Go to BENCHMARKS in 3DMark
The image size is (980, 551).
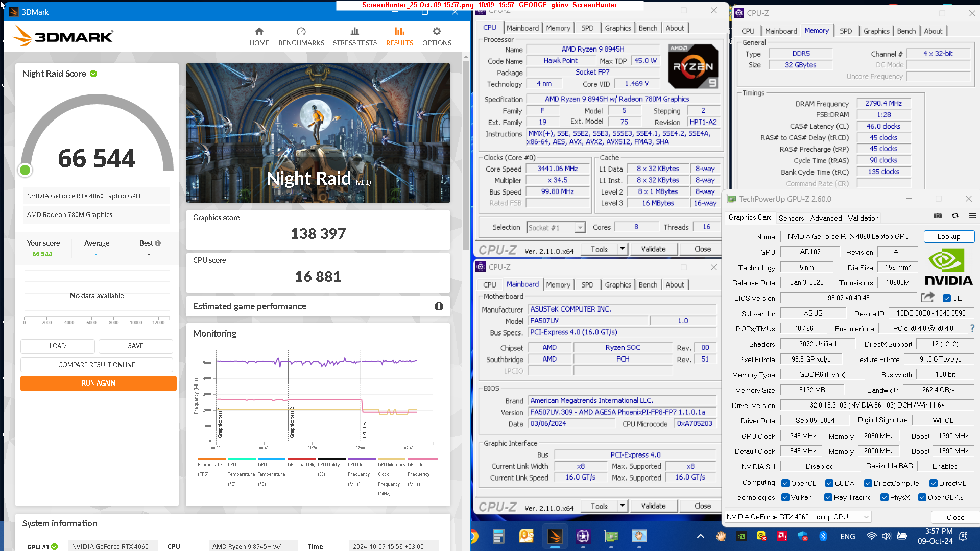301,37
